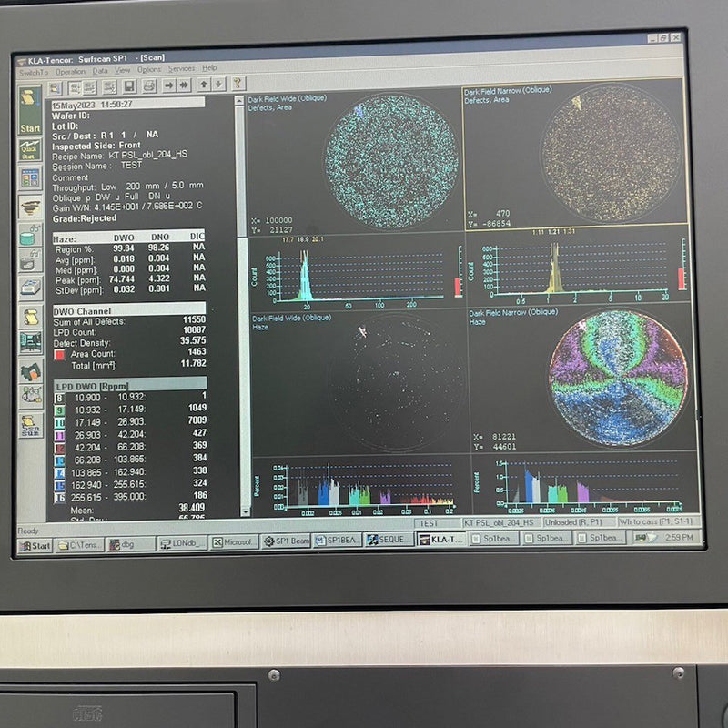This screenshot has height=728, width=728.
Task: Click the up-arrow toolbar button
Action: 203,85
